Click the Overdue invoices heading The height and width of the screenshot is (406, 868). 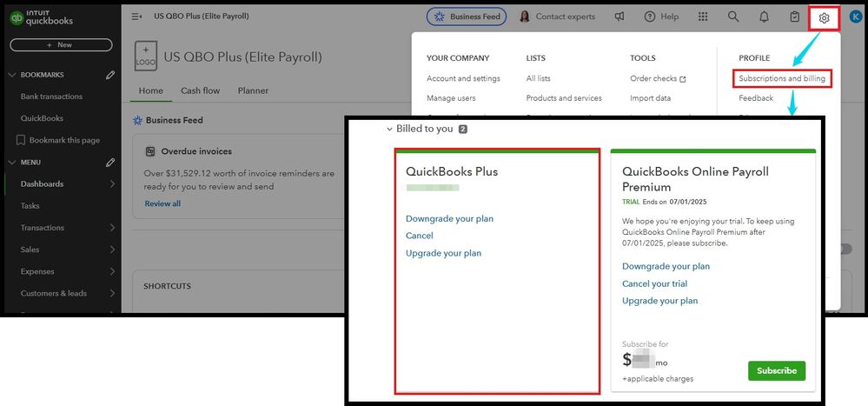point(196,151)
